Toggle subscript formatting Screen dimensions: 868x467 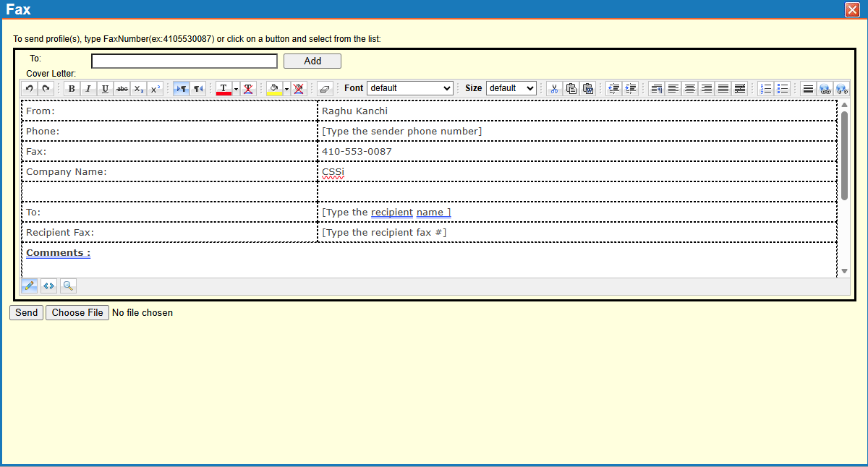click(139, 88)
